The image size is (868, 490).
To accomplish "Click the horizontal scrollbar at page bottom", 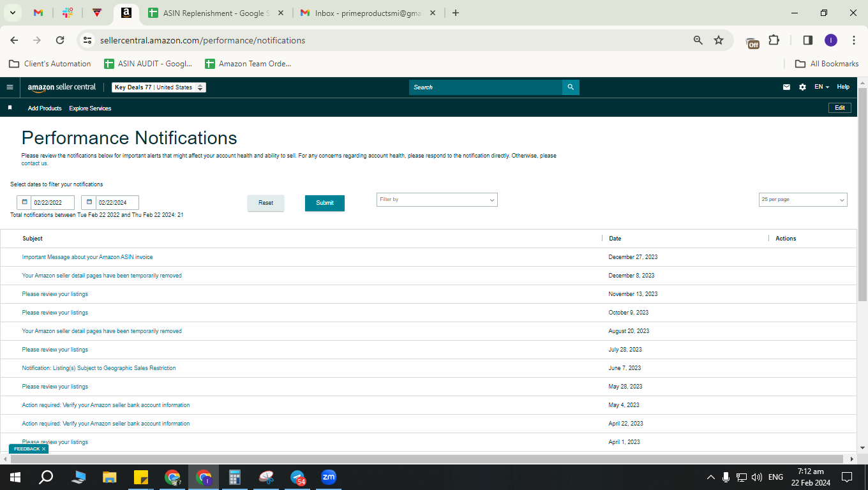I will click(x=426, y=459).
